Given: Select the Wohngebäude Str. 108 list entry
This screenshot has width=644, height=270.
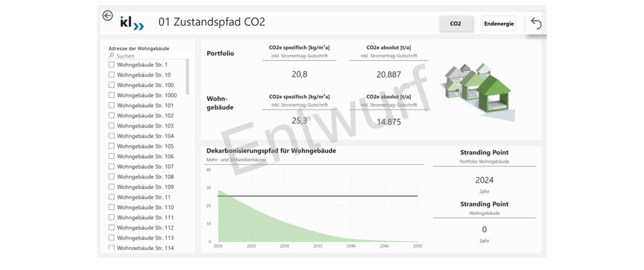Looking at the screenshot, I should pos(145,177).
